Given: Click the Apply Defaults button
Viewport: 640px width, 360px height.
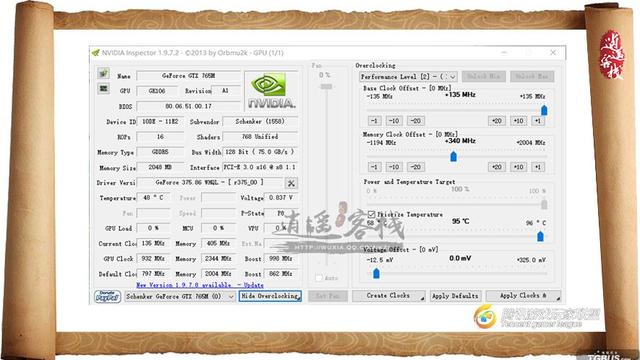Looking at the screenshot, I should click(455, 296).
